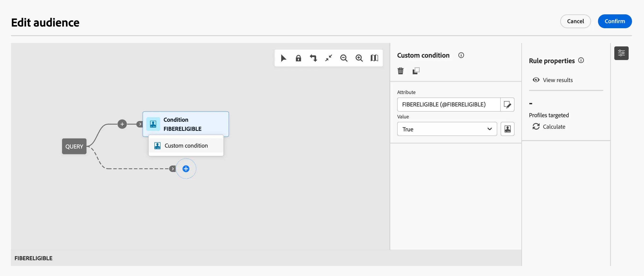Image resolution: width=644 pixels, height=276 pixels.
Task: Select the pointer selection tool
Action: click(283, 58)
